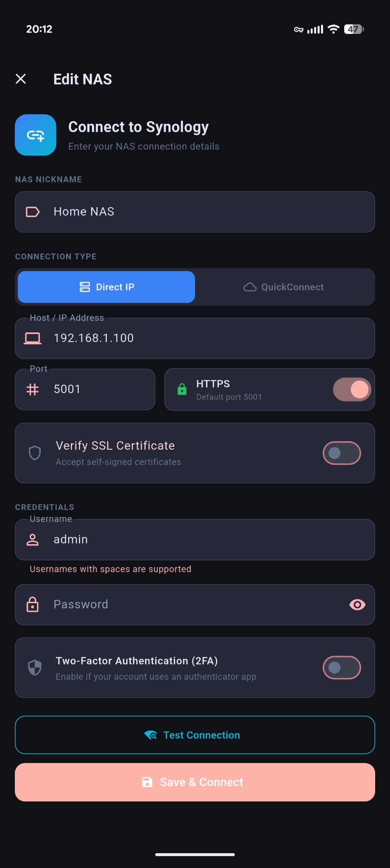This screenshot has width=390, height=868.
Task: Click the cloud icon beside QuickConnect
Action: [x=250, y=287]
